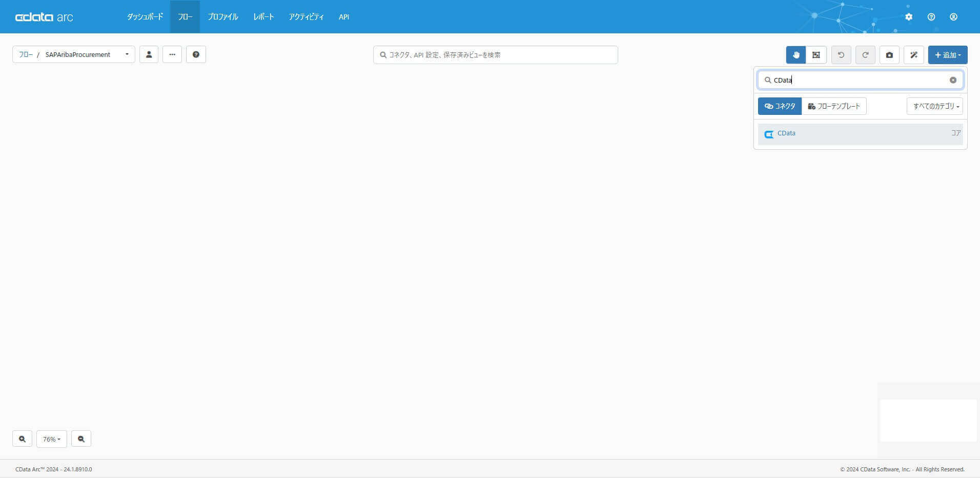Open the プロファイル tab
The image size is (980, 478).
tap(223, 17)
